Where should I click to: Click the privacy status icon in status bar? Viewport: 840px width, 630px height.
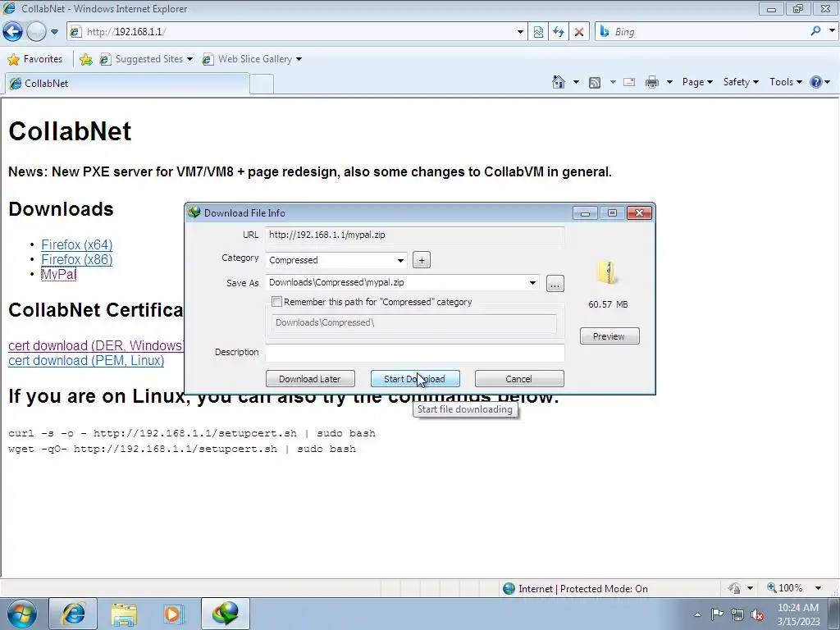tap(734, 588)
